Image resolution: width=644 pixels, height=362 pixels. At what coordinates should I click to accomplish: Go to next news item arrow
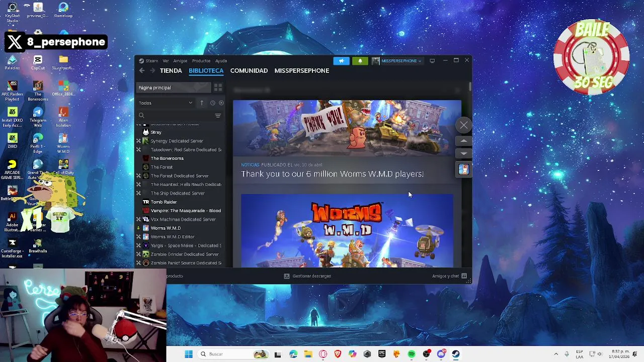464,153
